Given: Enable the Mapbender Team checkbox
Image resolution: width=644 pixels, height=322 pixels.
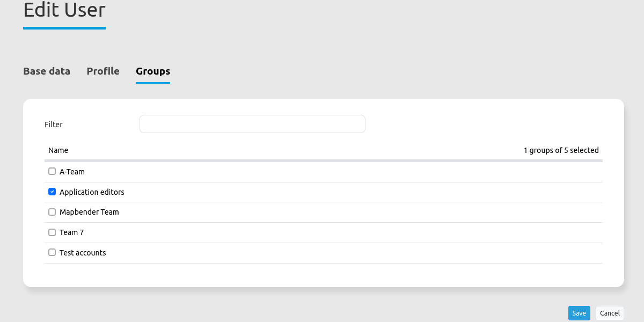Looking at the screenshot, I should pyautogui.click(x=52, y=212).
